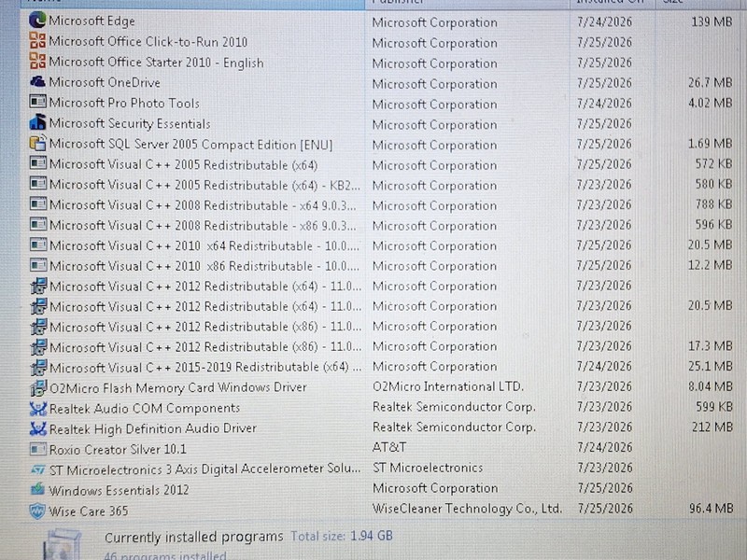Click the "96.4 MB" size for Wise Care 365
Image resolution: width=747 pixels, height=560 pixels.
pyautogui.click(x=711, y=509)
